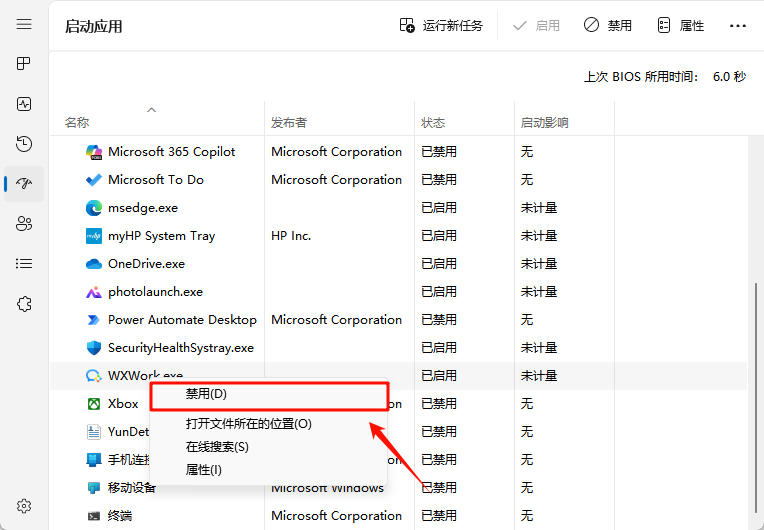
Task: Open the hamburger navigation menu
Action: coord(24,24)
